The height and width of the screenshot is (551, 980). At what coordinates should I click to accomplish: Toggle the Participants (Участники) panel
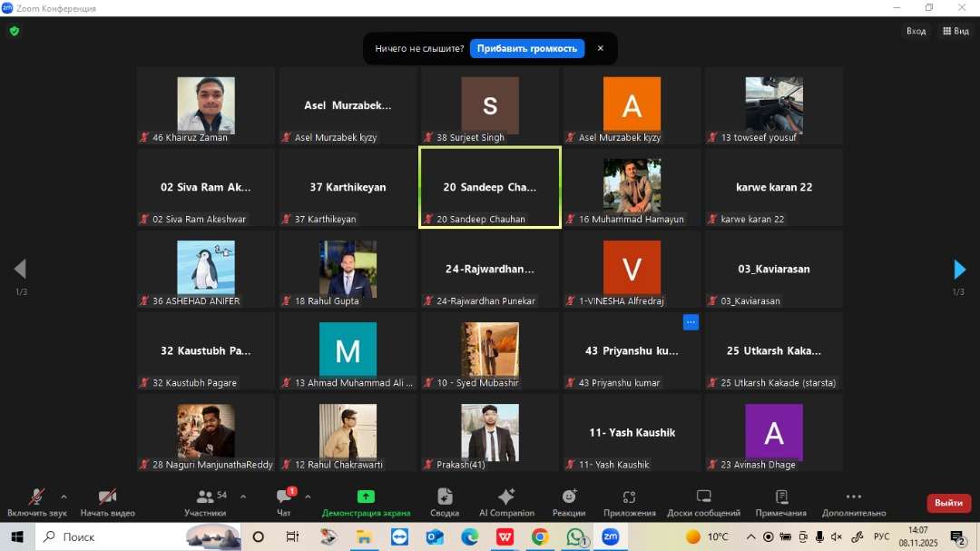(x=206, y=502)
